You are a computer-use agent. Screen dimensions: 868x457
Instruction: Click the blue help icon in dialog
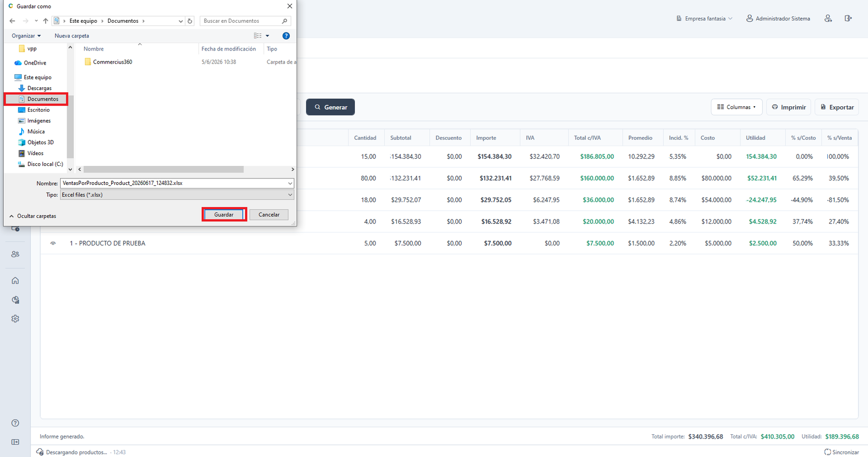(x=286, y=36)
